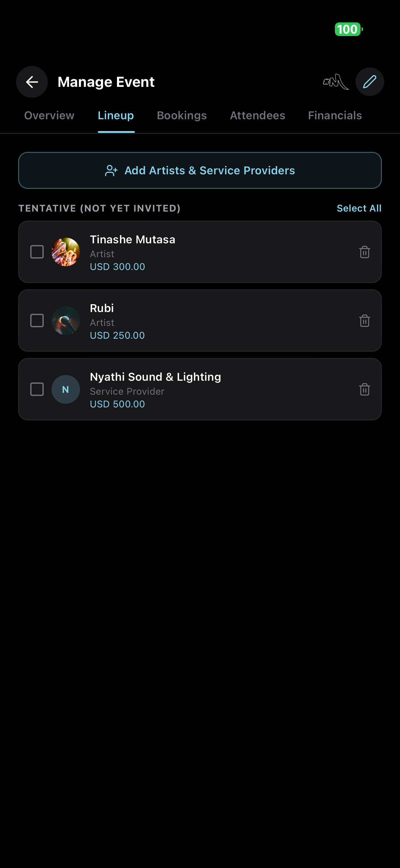Viewport: 400px width, 868px height.
Task: Select the Rubi checkbox
Action: [x=37, y=321]
